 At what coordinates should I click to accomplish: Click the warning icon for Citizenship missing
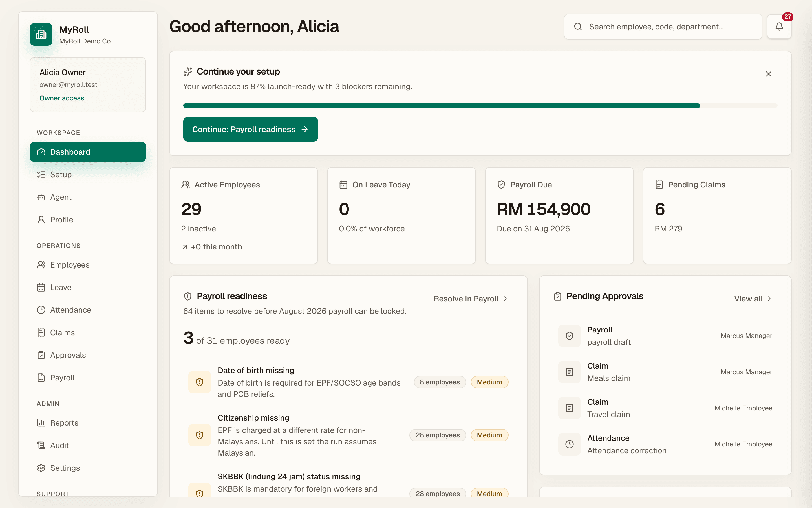[x=200, y=435]
